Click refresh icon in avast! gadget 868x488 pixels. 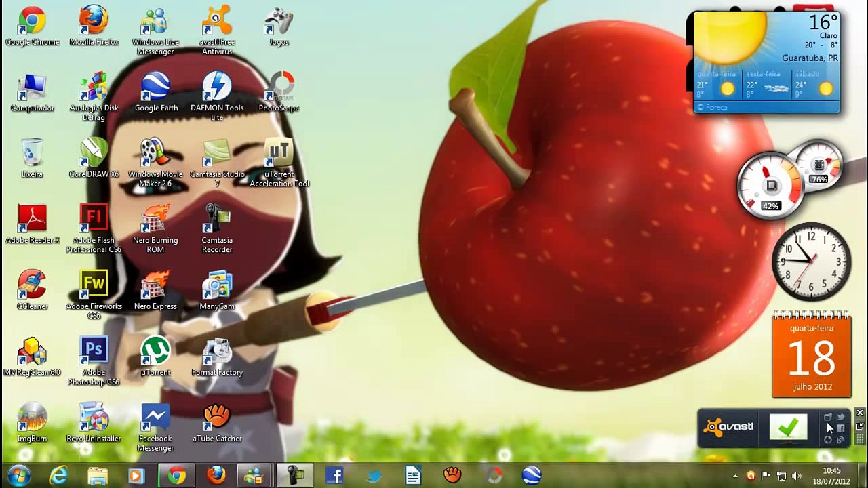coord(828,440)
